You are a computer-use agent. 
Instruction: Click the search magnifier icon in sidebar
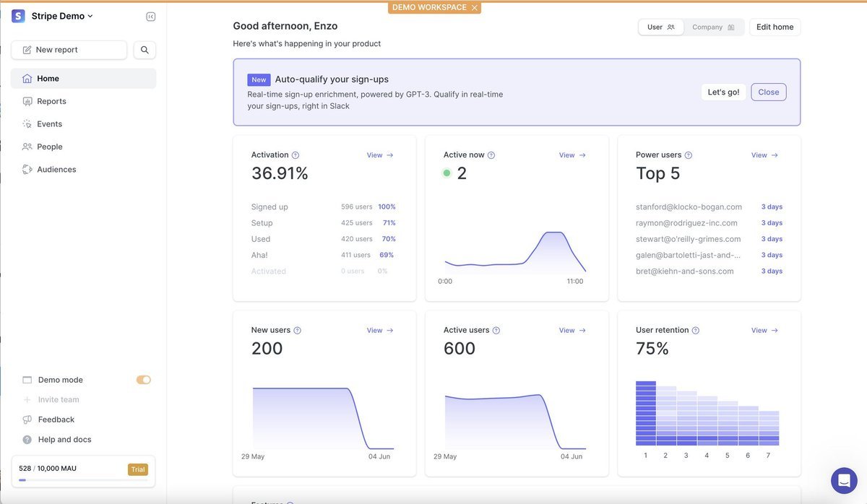pos(144,50)
